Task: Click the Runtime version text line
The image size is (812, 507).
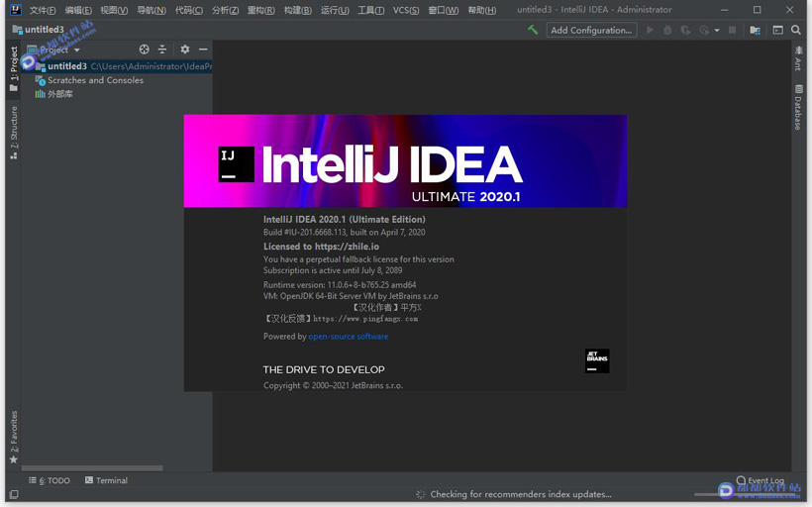Action: tap(340, 285)
